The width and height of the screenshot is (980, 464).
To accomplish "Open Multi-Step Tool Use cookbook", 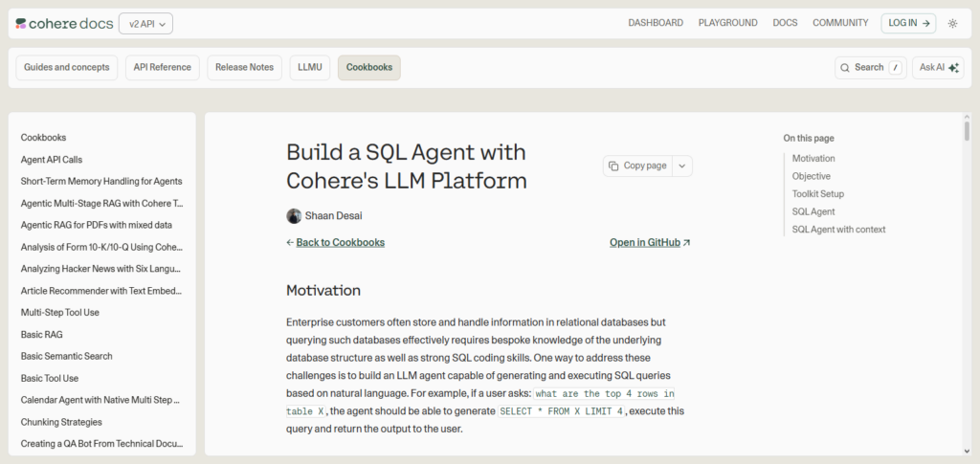I will click(x=60, y=312).
